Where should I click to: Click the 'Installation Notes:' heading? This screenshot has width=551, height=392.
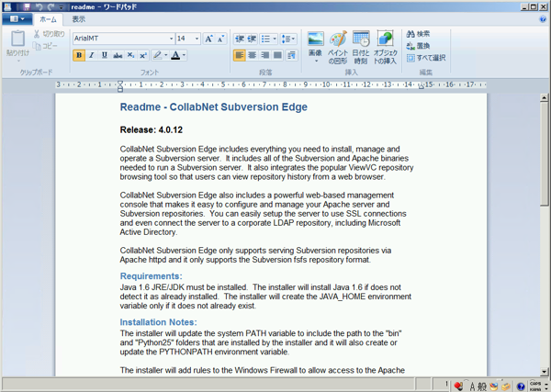tap(159, 322)
